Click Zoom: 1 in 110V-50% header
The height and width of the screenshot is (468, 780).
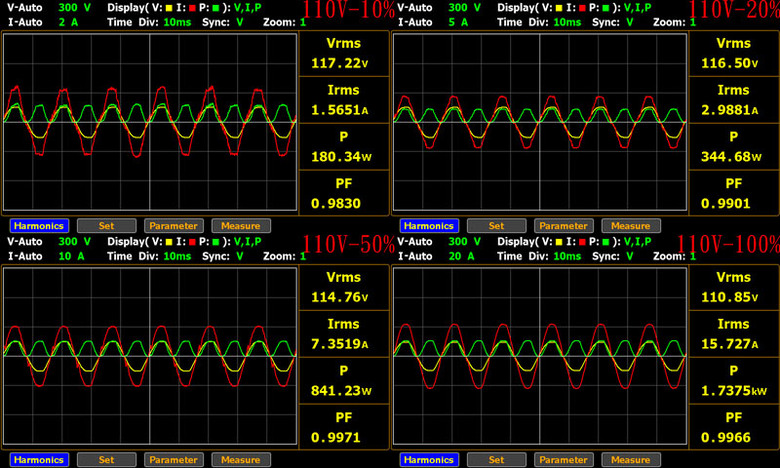click(x=285, y=256)
